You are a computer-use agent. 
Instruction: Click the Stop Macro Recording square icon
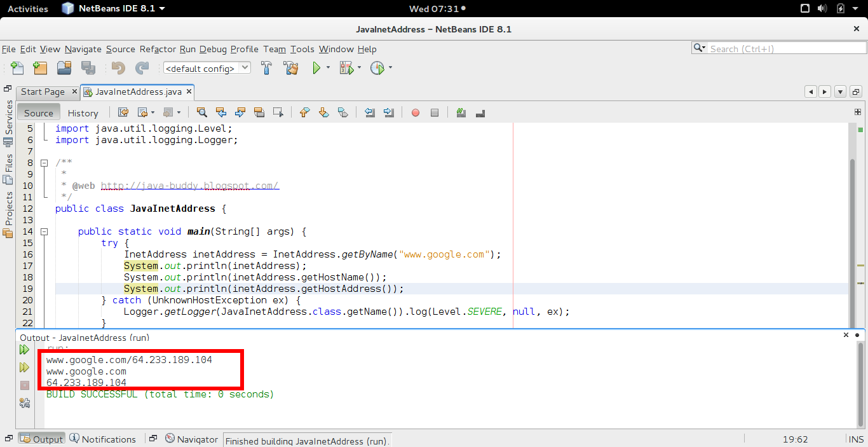point(435,113)
